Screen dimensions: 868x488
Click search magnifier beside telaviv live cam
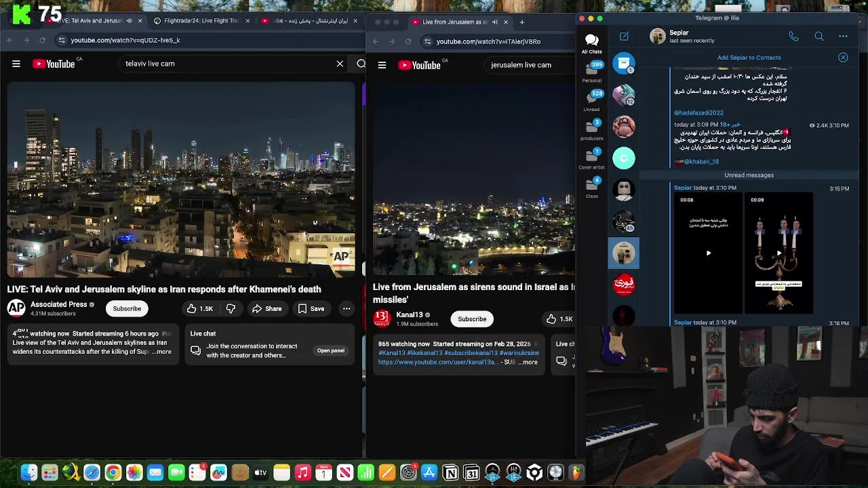[x=361, y=64]
